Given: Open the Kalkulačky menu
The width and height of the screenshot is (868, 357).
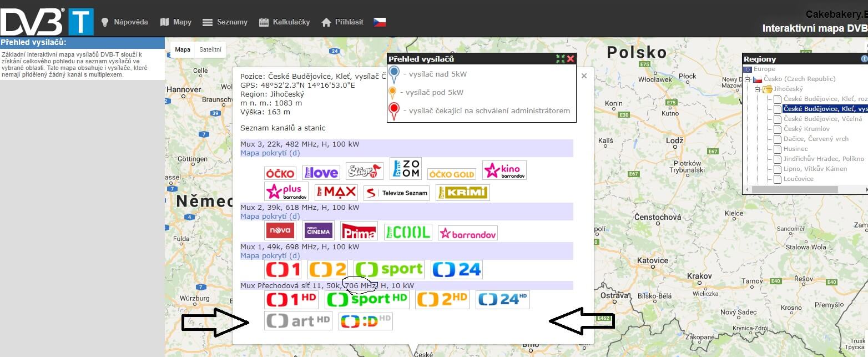Looking at the screenshot, I should pyautogui.click(x=284, y=22).
